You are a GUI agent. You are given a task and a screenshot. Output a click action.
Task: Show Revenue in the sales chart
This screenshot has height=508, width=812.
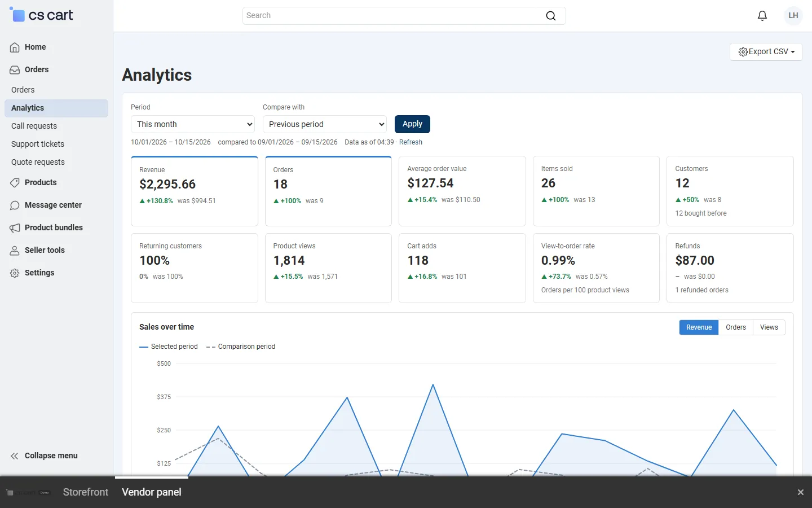699,327
